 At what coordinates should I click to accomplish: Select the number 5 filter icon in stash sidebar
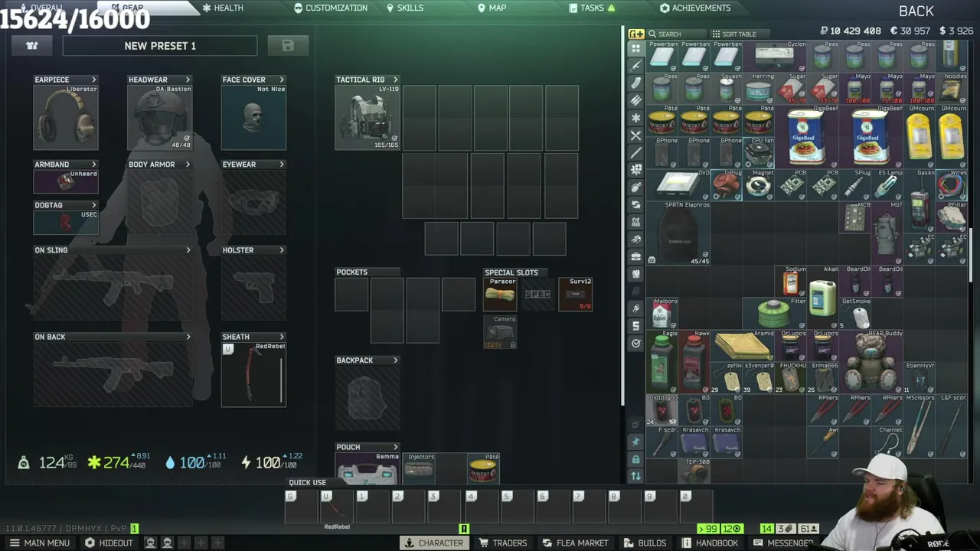635,326
